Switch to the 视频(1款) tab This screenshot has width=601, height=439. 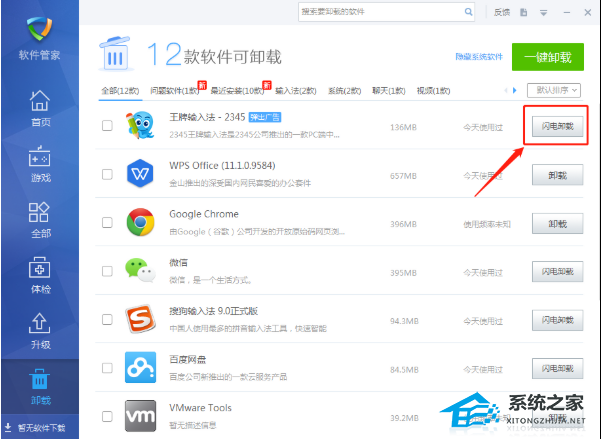click(x=434, y=91)
